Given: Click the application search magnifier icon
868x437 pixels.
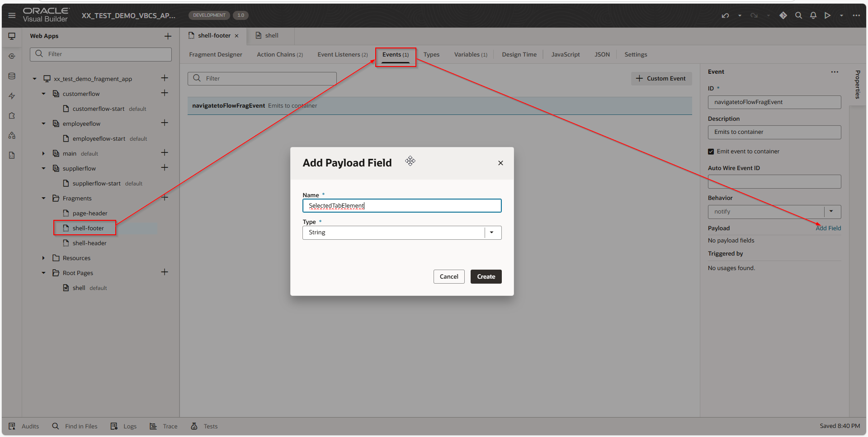Looking at the screenshot, I should point(798,15).
